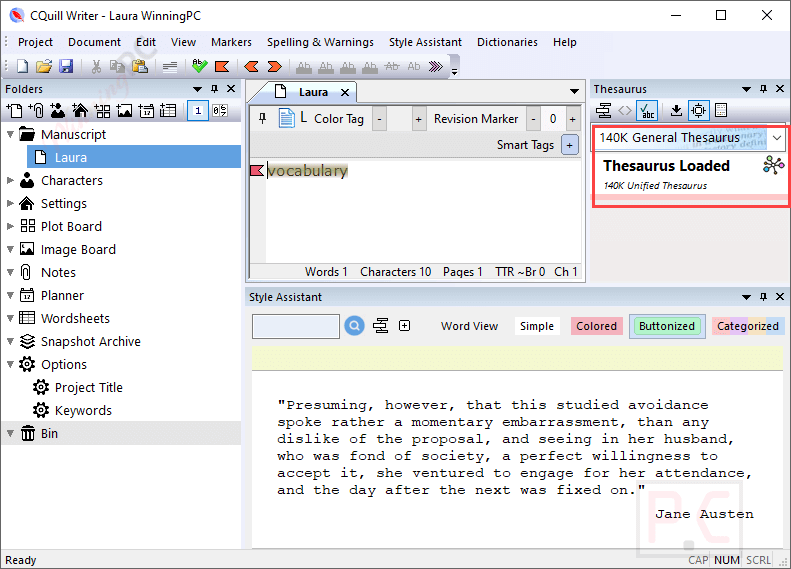Toggle the number sort view in Folders toolbar
The image size is (791, 569).
(220, 110)
